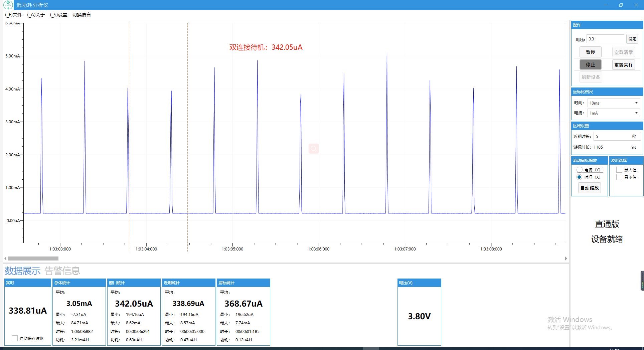
Task: Click the 停止 stop button
Action: (590, 64)
